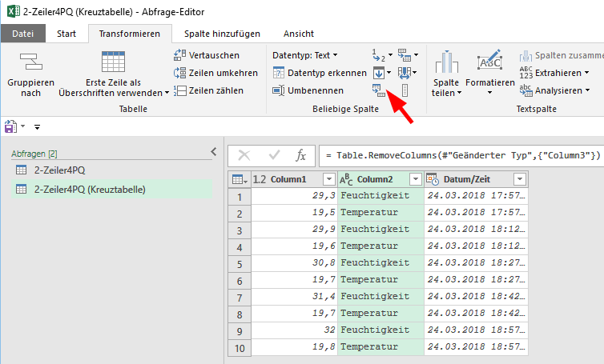
Task: Click the Formatieren ABC icon
Action: point(489,60)
